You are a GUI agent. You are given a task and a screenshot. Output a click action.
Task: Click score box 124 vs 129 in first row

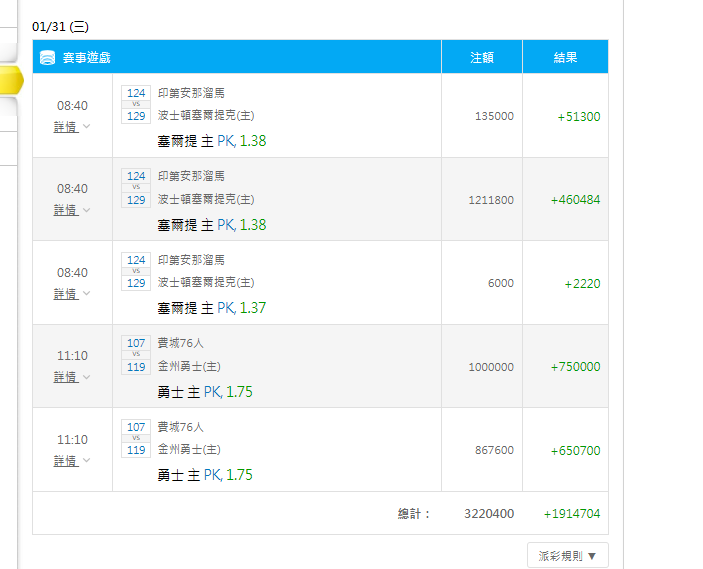(136, 104)
